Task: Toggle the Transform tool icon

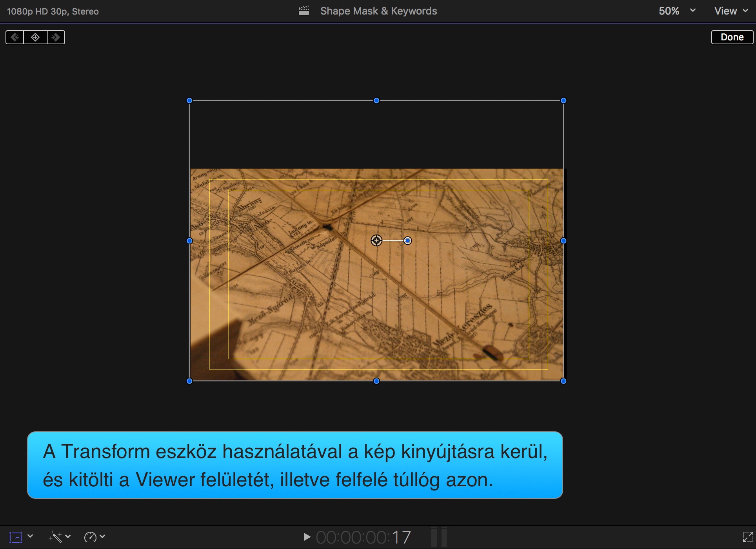Action: point(15,537)
